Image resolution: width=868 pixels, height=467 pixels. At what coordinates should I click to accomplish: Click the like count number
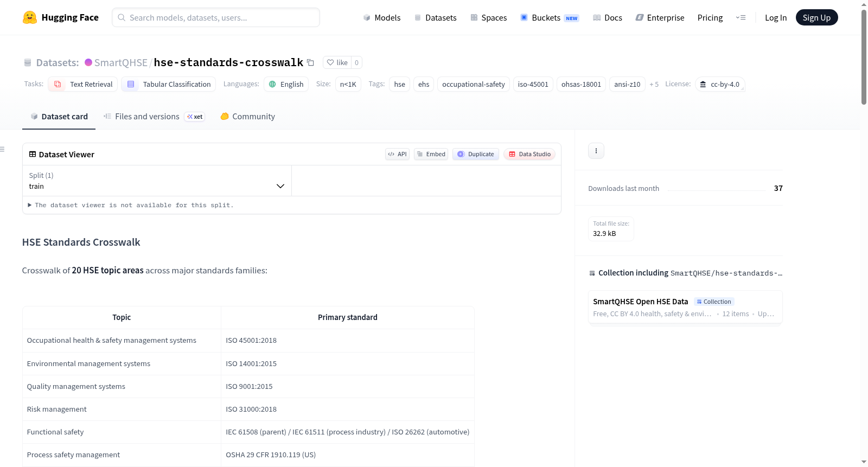[356, 62]
